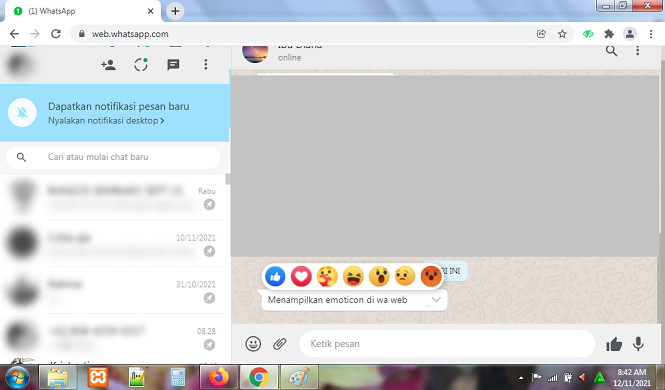React with laughing haha emoji
Image resolution: width=665 pixels, height=390 pixels.
click(x=353, y=277)
